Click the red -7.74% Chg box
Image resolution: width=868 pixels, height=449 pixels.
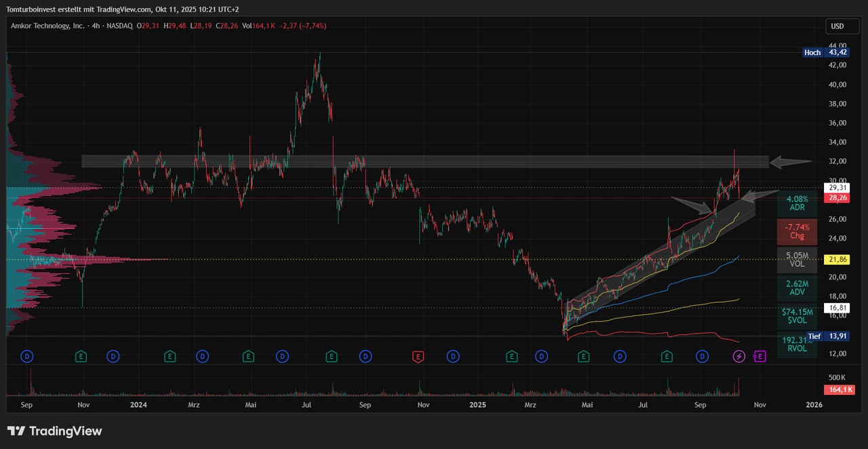tap(797, 231)
